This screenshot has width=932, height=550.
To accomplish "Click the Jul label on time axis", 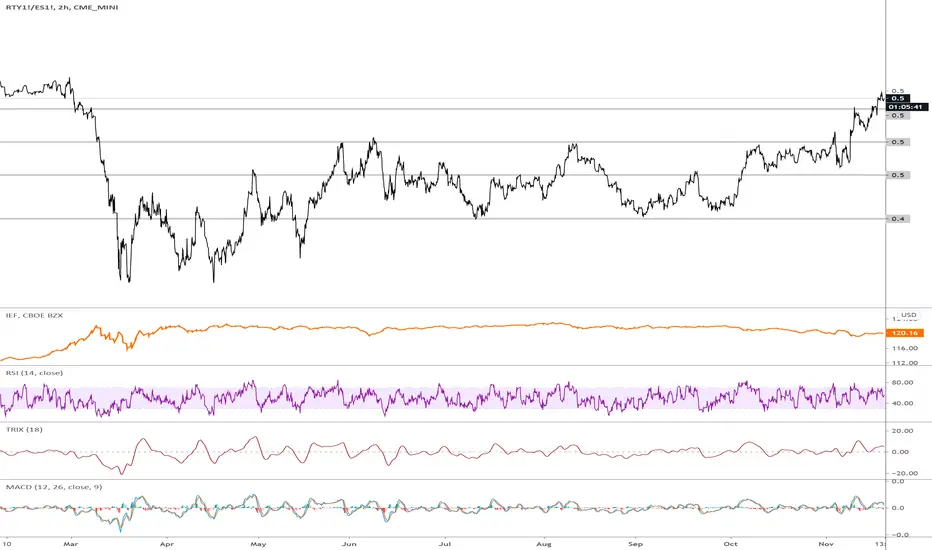I will [445, 543].
